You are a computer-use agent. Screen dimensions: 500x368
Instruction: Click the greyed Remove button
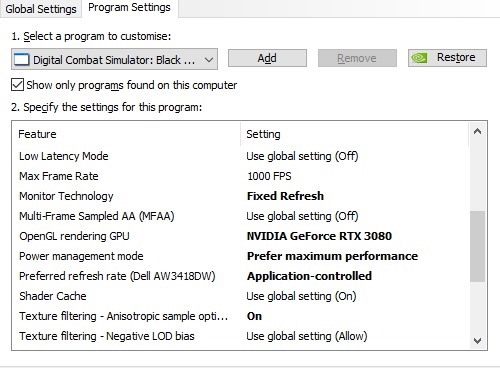tap(357, 58)
